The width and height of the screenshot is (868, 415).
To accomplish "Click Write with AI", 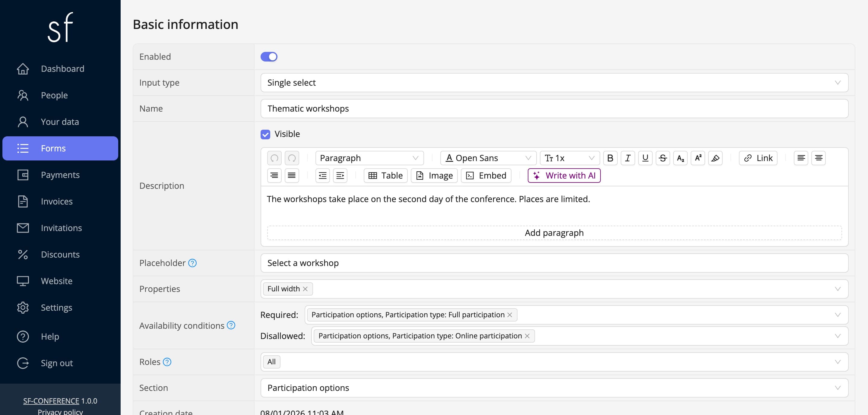I will (x=564, y=176).
